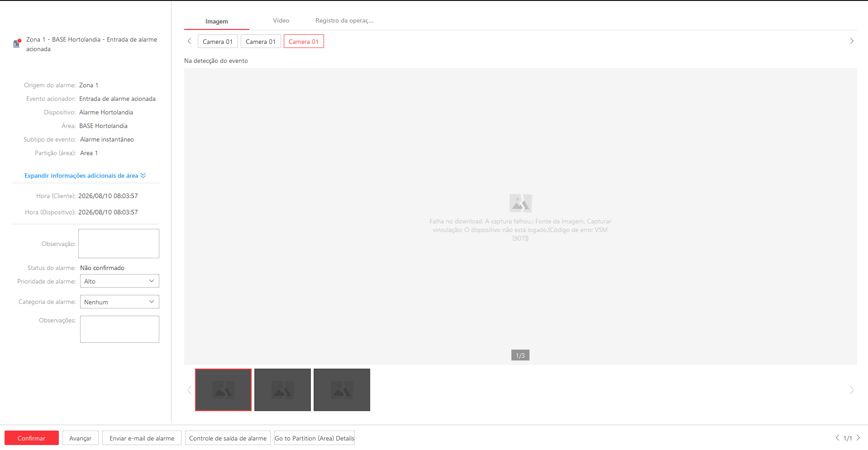The width and height of the screenshot is (868, 450).
Task: Click the Observações text field
Action: [x=119, y=329]
